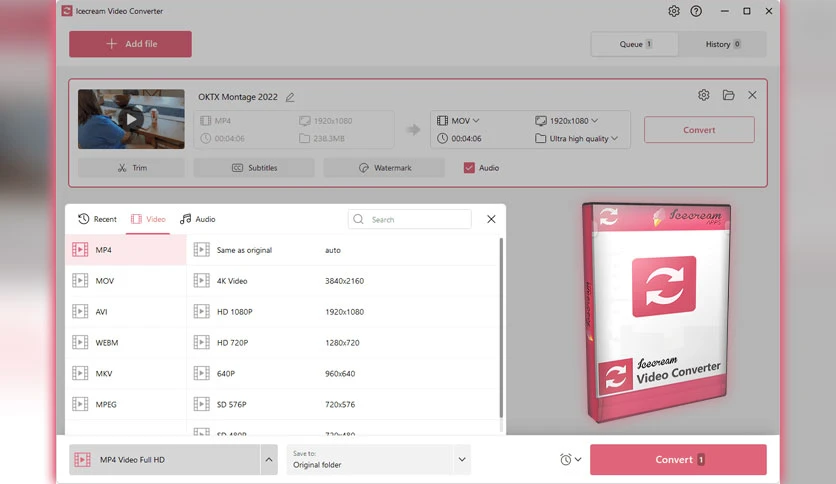
Task: Click the outlined Convert button for file
Action: 699,130
